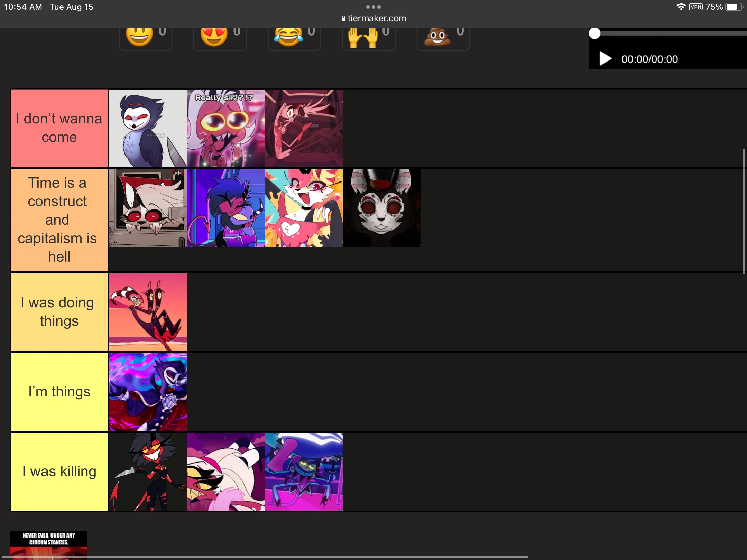This screenshot has height=560, width=747.
Task: Click the "NEVER EVER" meme thumbnail
Action: (x=48, y=544)
